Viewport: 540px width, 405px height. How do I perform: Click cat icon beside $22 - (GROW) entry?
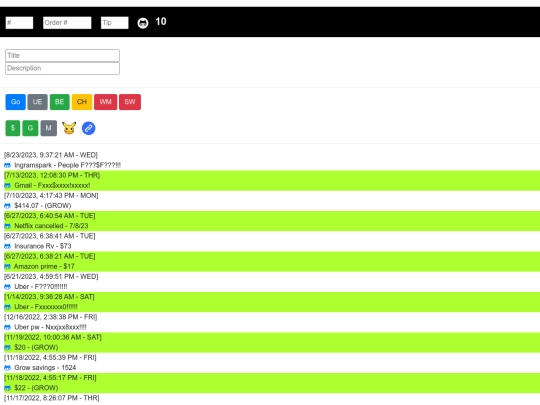7,388
